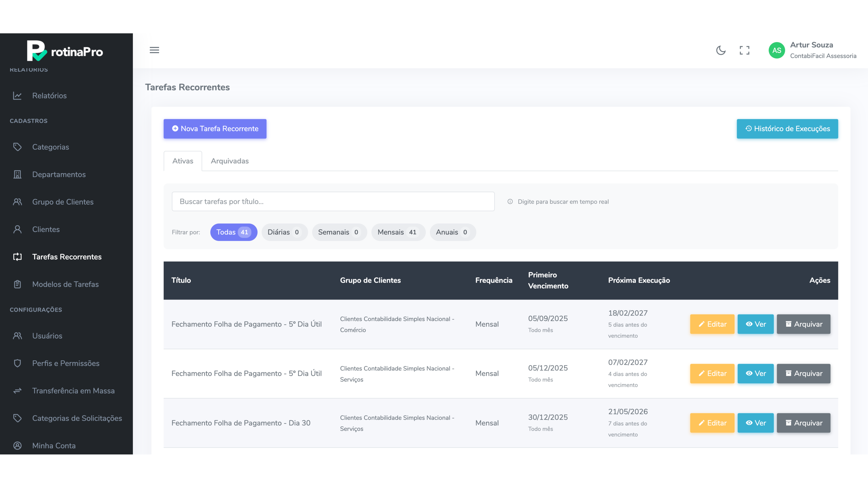Toggle the hamburger sidebar menu
This screenshot has height=488, width=868.
tap(154, 50)
